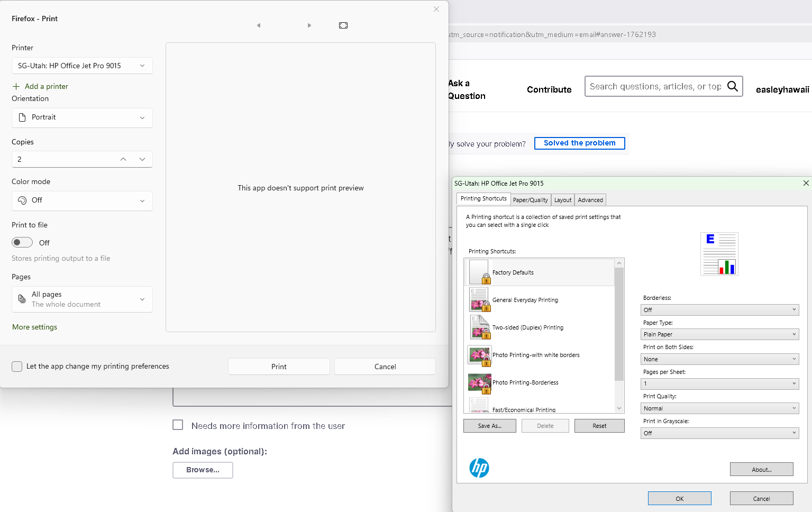Viewport: 812px width, 512px height.
Task: Open the Orientation Portrait dropdown
Action: (82, 117)
